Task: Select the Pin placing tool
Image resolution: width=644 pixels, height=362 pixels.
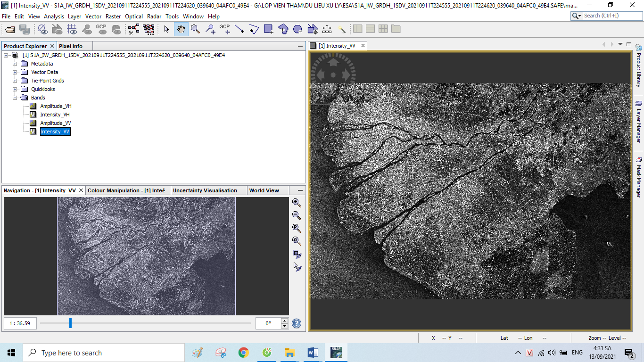Action: [210, 29]
